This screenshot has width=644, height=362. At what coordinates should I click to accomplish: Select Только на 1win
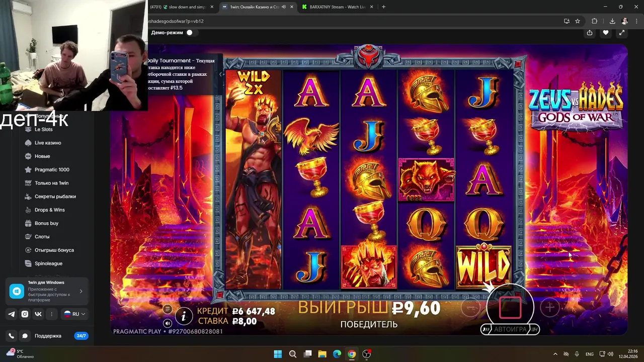(51, 183)
